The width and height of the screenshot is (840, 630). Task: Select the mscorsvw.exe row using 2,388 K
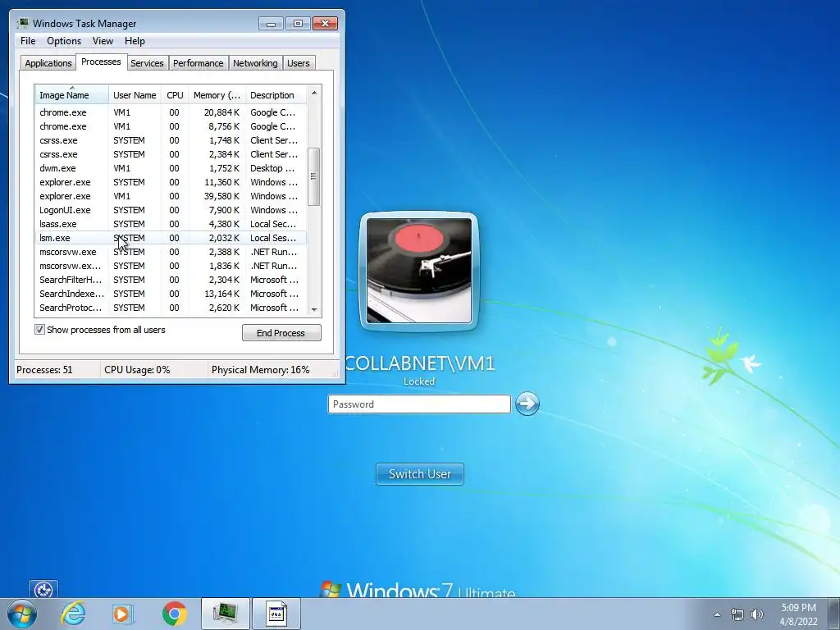171,252
